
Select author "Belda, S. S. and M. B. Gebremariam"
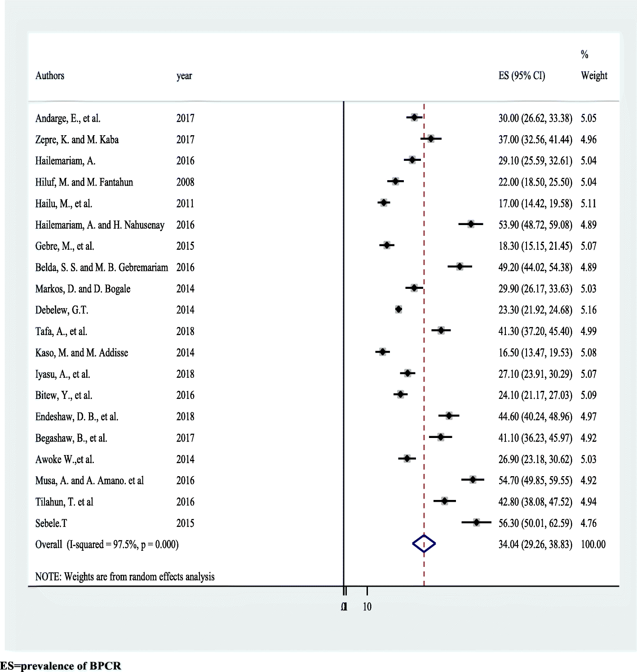click(x=102, y=267)
